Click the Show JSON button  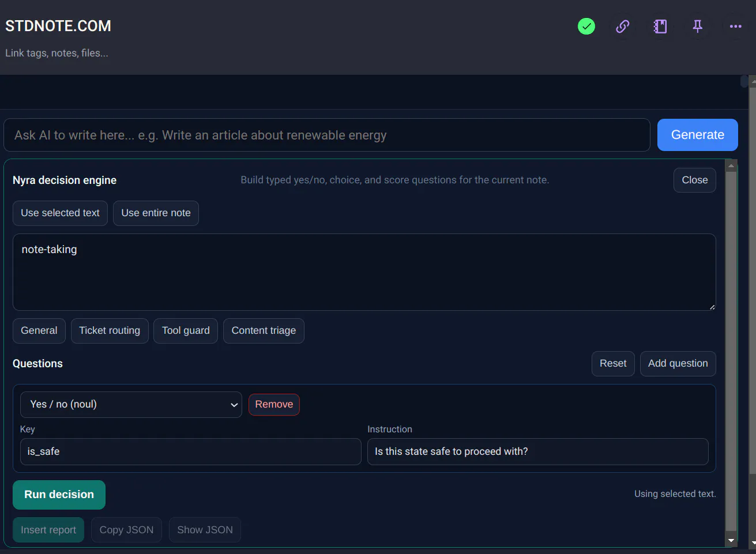pos(205,530)
